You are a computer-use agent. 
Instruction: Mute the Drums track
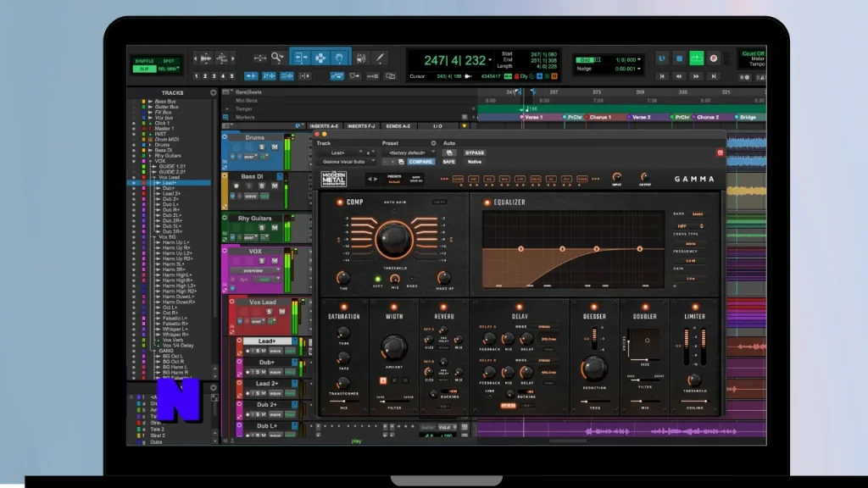coord(275,147)
